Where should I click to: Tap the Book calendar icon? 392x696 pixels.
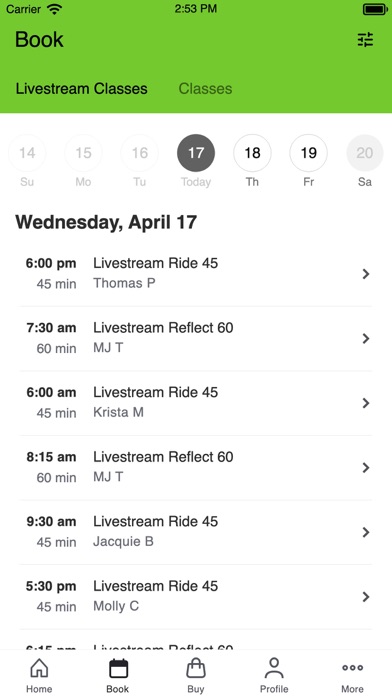(x=118, y=668)
